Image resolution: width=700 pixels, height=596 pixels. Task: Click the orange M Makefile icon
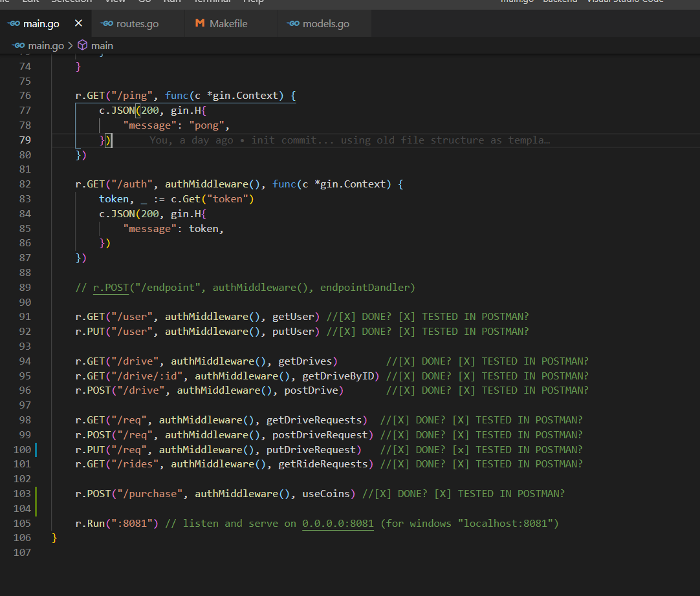click(x=199, y=24)
